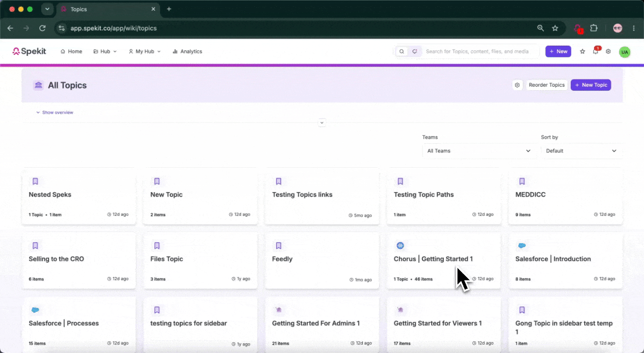Click '9 items' on MEDDICC card

523,215
